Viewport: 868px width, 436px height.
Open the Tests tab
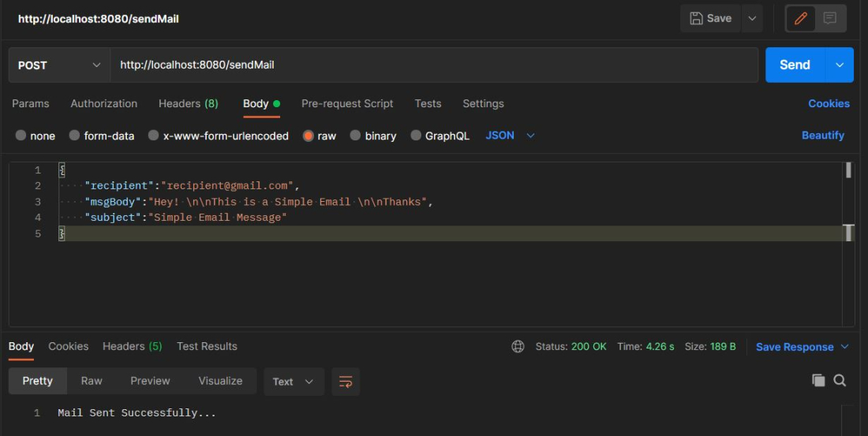tap(428, 103)
